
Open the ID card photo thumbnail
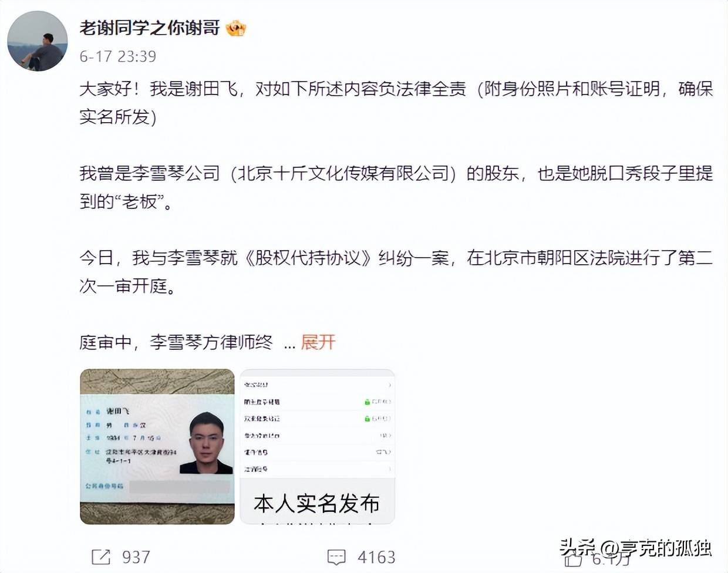pos(157,447)
